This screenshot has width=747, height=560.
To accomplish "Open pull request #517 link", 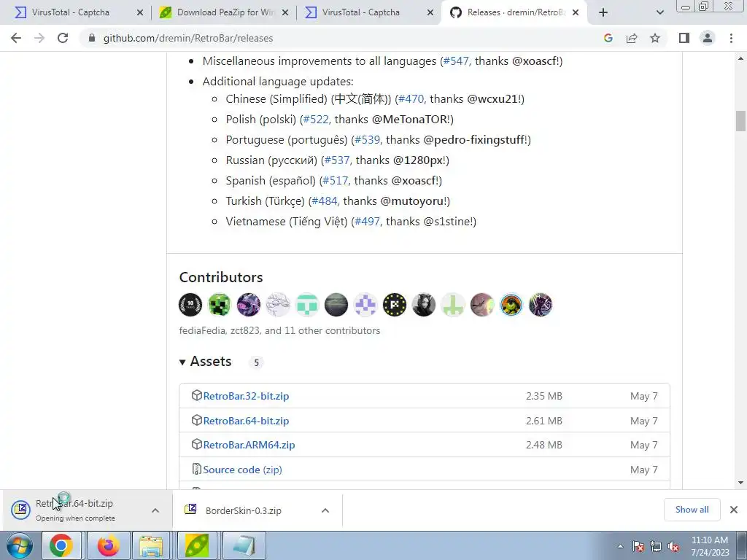I will click(x=336, y=181).
